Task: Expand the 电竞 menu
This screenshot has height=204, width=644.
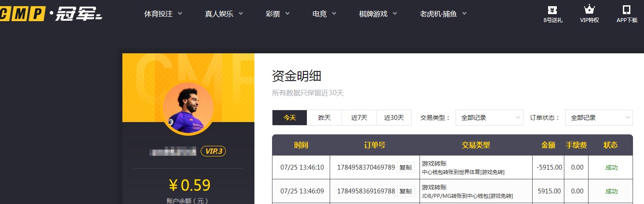Action: point(324,14)
